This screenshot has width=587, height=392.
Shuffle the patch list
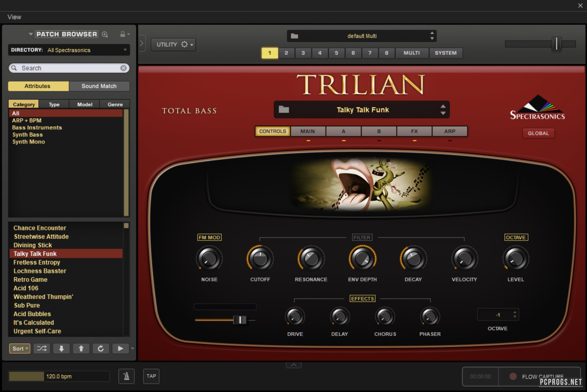click(42, 348)
